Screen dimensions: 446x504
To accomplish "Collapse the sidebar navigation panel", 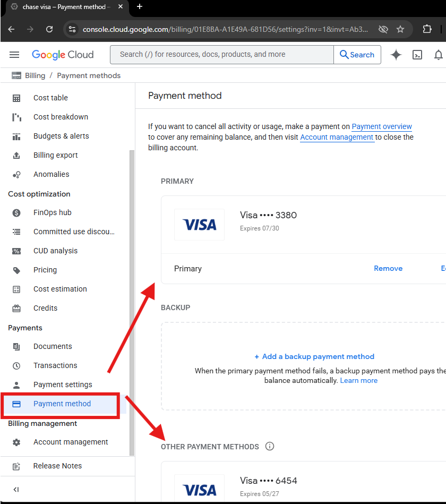I will 16,490.
